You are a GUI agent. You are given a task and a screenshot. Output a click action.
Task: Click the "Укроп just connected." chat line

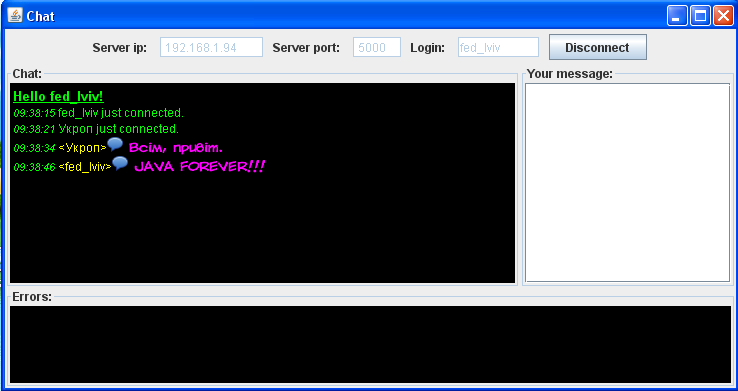[x=119, y=129]
